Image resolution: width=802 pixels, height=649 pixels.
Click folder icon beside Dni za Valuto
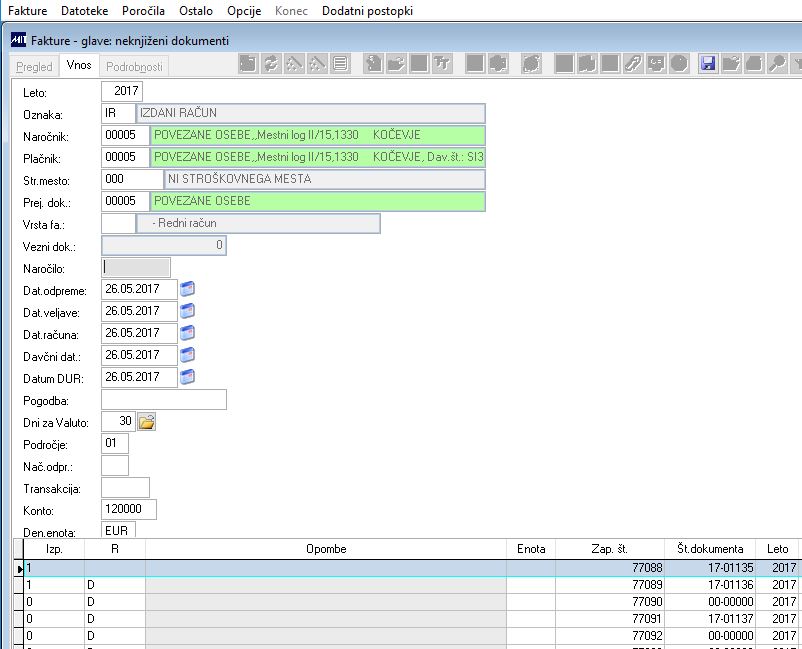tap(147, 422)
